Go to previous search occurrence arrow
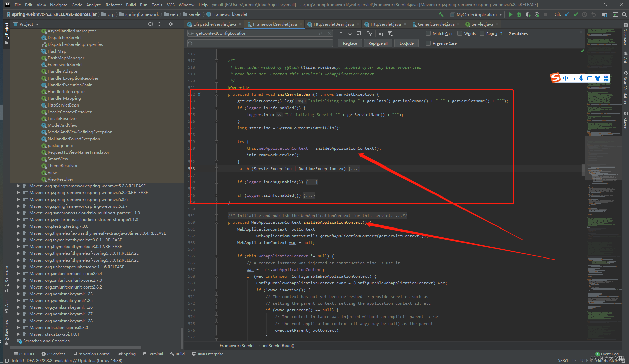The width and height of the screenshot is (629, 364). tap(341, 33)
